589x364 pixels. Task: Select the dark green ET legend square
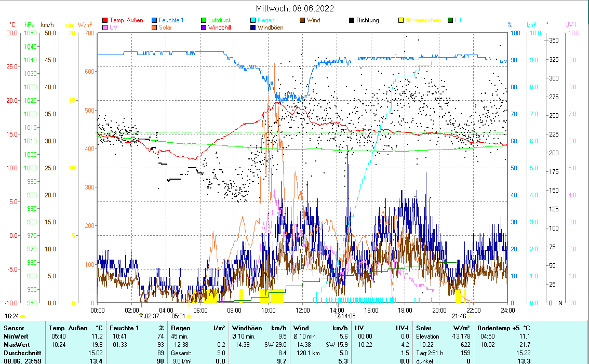click(450, 21)
